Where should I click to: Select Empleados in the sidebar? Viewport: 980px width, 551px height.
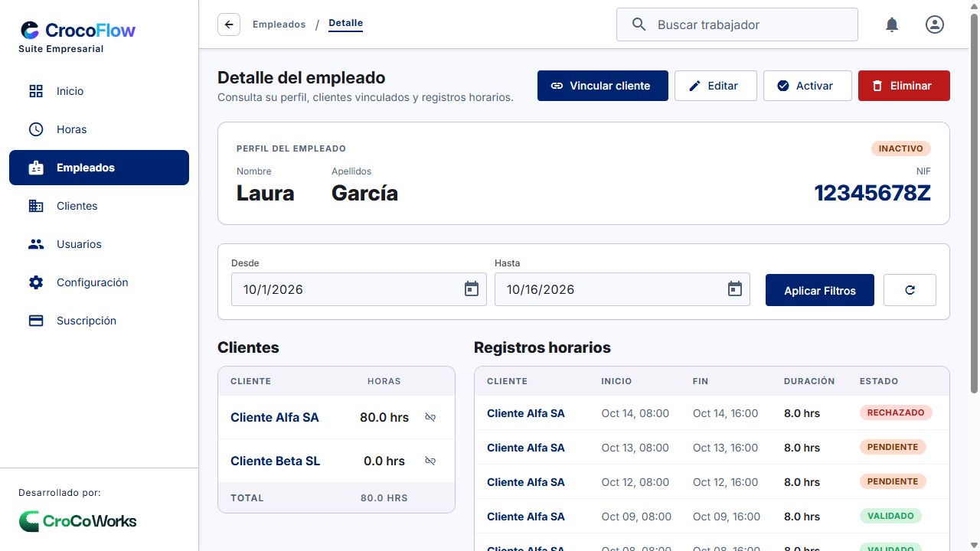pos(99,168)
